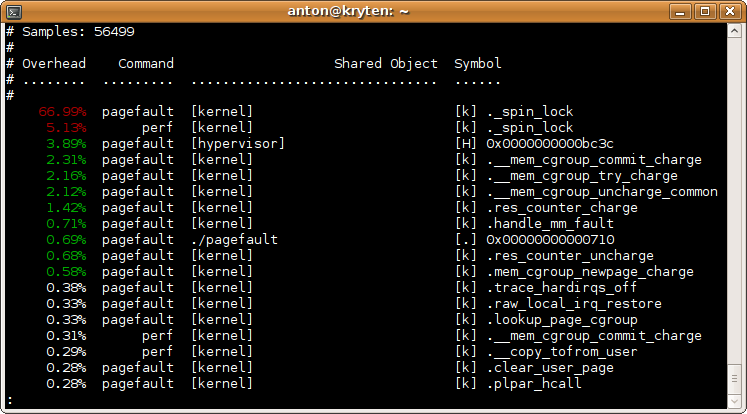747x414 pixels.
Task: Click the terminal window menu icon
Action: (x=12, y=11)
